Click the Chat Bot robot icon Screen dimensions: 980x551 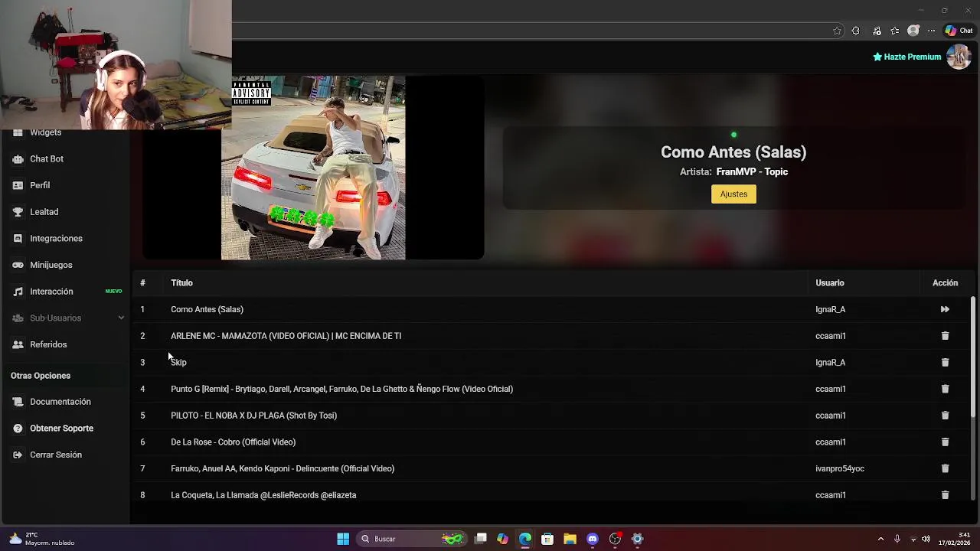(x=18, y=158)
